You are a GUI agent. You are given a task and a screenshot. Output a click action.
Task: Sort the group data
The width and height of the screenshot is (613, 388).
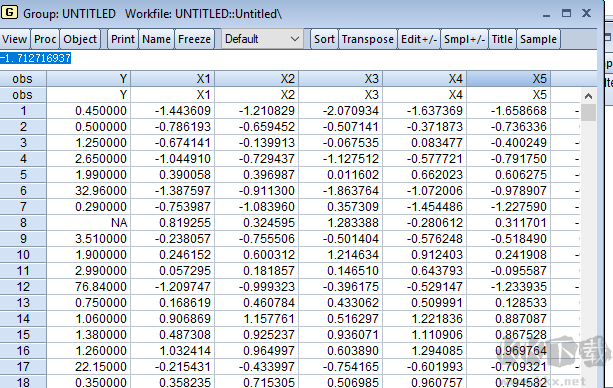click(324, 39)
